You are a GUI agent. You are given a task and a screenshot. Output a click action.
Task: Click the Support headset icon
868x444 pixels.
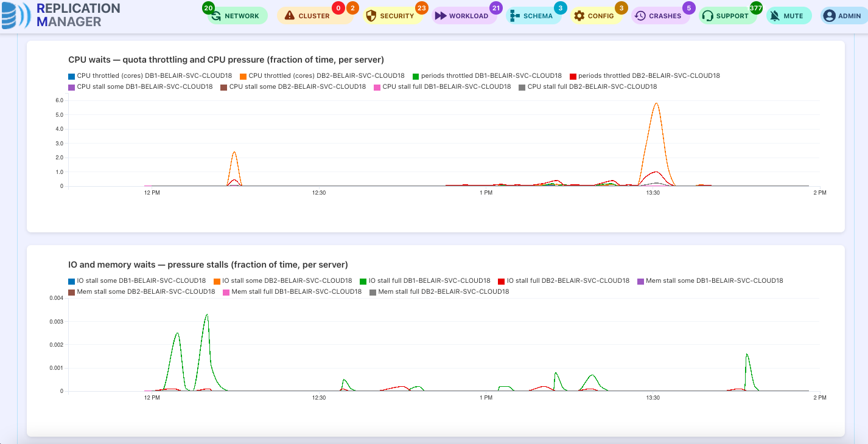[x=707, y=16]
